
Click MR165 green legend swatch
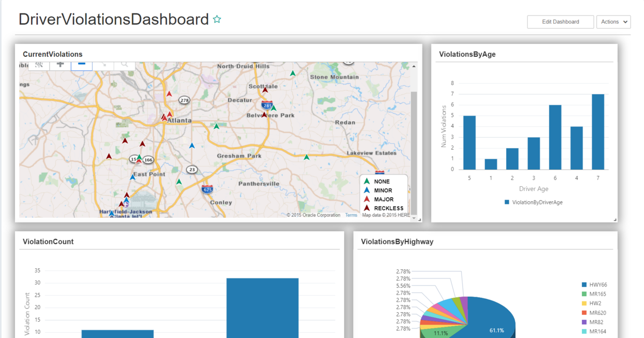(x=584, y=294)
